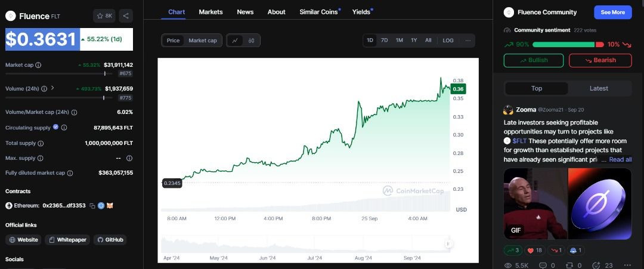Switch to the Latest posts tab

[599, 88]
